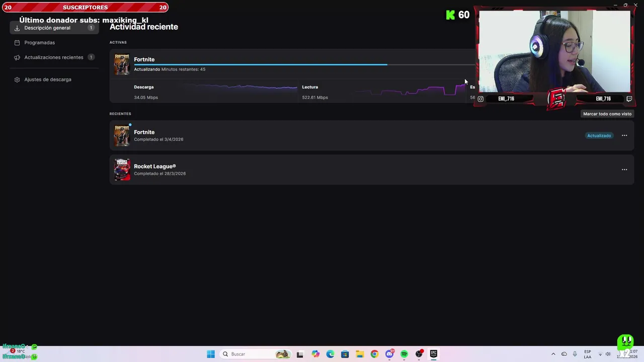This screenshot has height=362, width=644.
Task: Expand hidden system tray icons
Action: click(553, 354)
